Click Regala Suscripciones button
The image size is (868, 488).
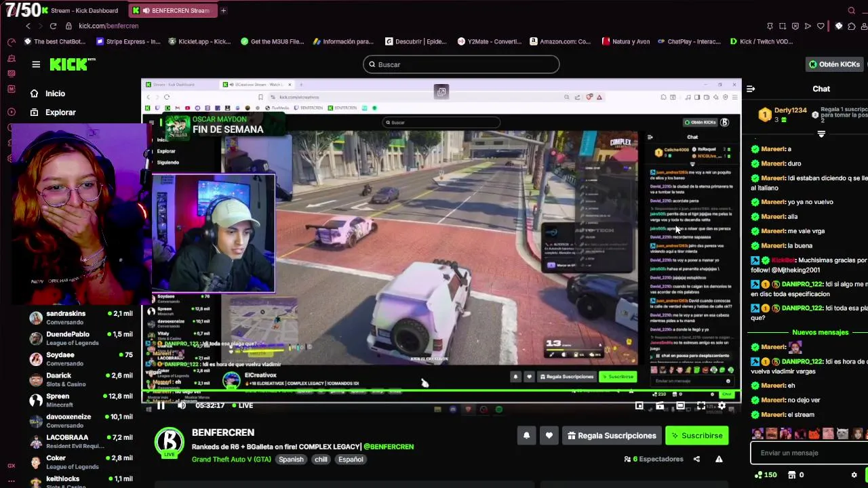[612, 436]
